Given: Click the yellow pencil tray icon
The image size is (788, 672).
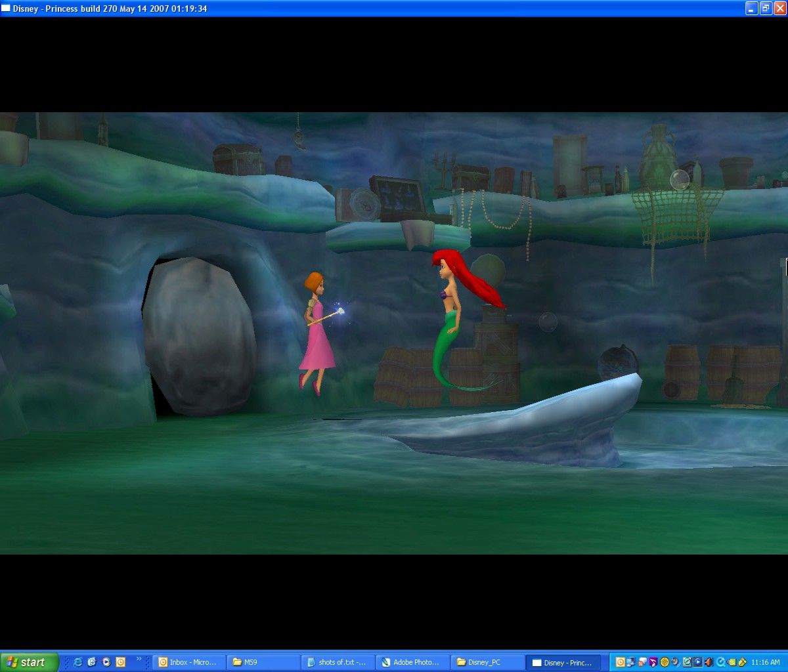Looking at the screenshot, I should point(742,662).
